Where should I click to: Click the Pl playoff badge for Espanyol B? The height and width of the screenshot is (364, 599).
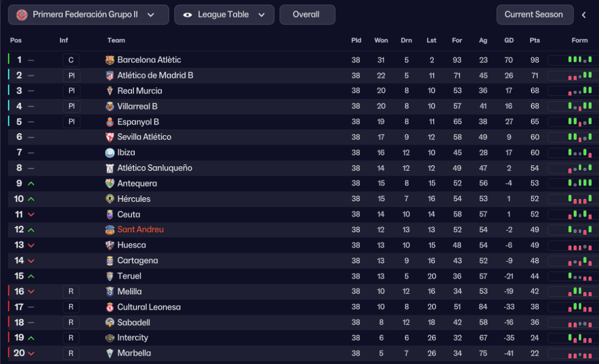(71, 122)
